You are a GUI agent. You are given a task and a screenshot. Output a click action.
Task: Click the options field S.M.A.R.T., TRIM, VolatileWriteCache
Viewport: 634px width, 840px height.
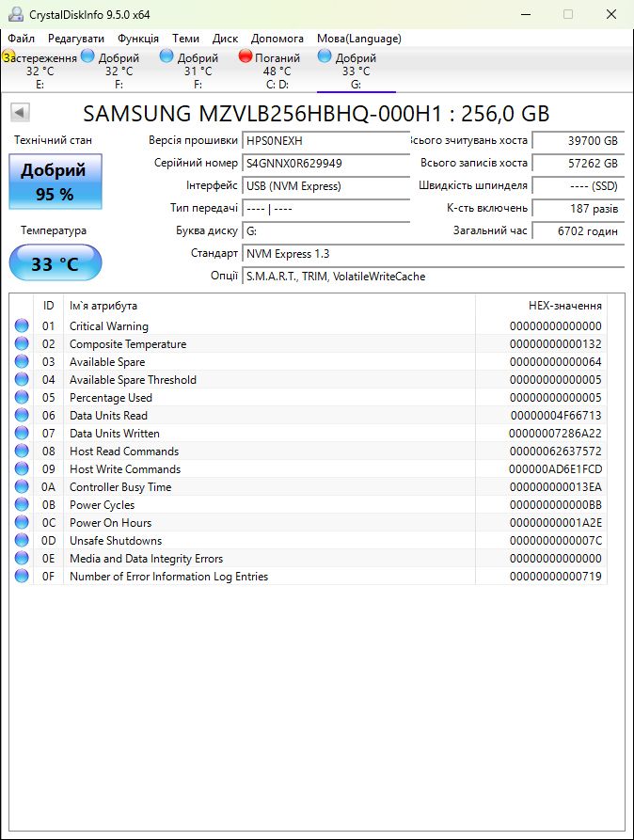(x=433, y=277)
